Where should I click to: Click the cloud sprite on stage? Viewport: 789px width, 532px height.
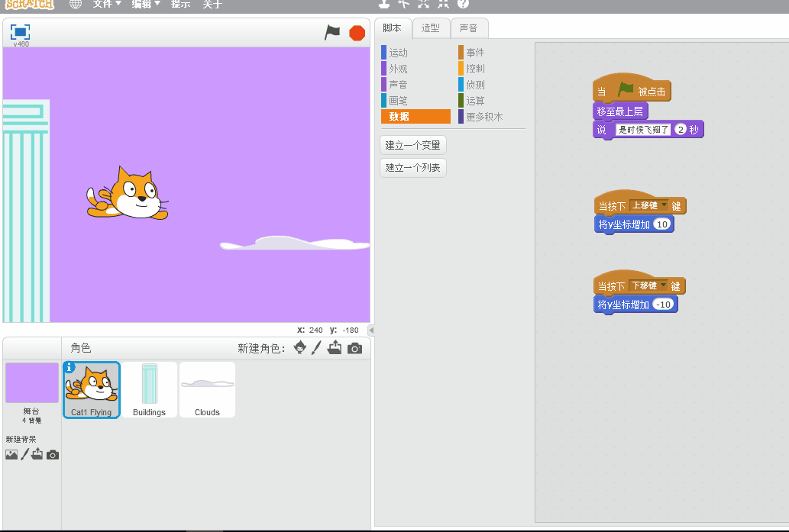pyautogui.click(x=295, y=243)
